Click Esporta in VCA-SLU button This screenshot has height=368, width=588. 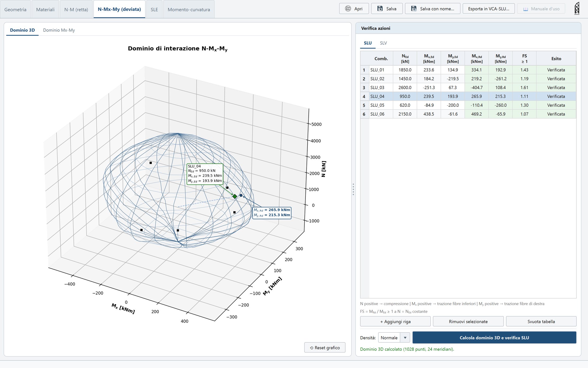[x=489, y=9]
